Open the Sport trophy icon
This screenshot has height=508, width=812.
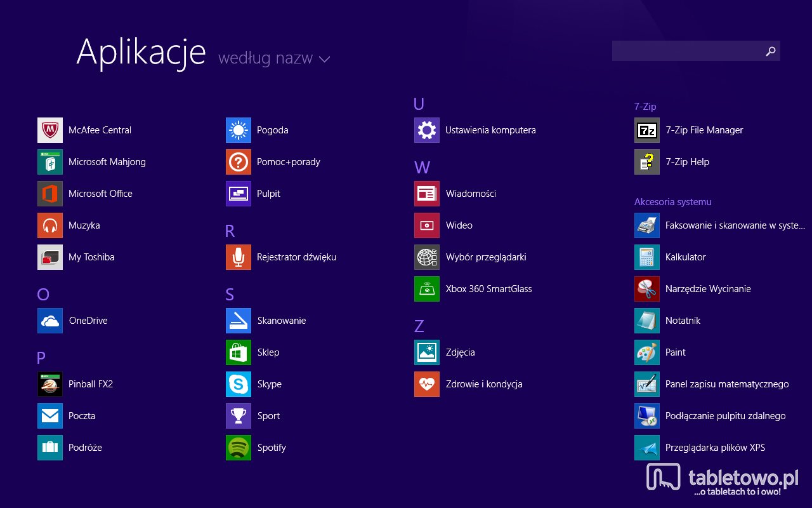pyautogui.click(x=239, y=416)
